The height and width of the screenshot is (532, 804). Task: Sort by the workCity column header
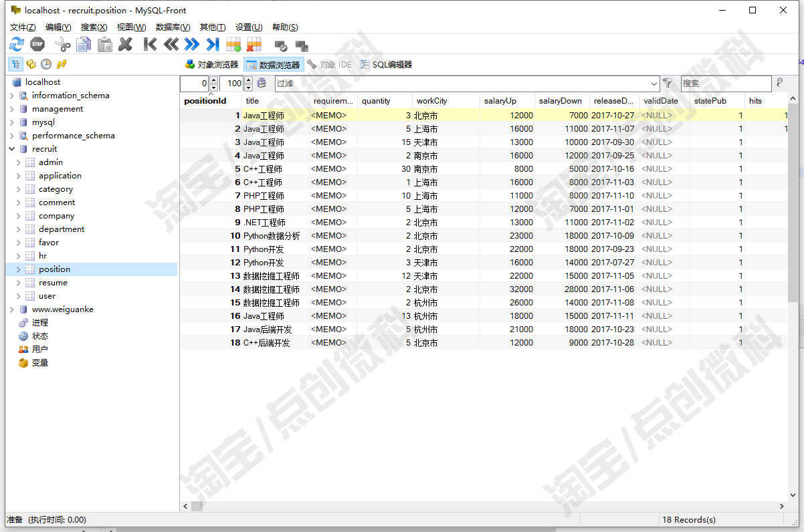[x=445, y=101]
